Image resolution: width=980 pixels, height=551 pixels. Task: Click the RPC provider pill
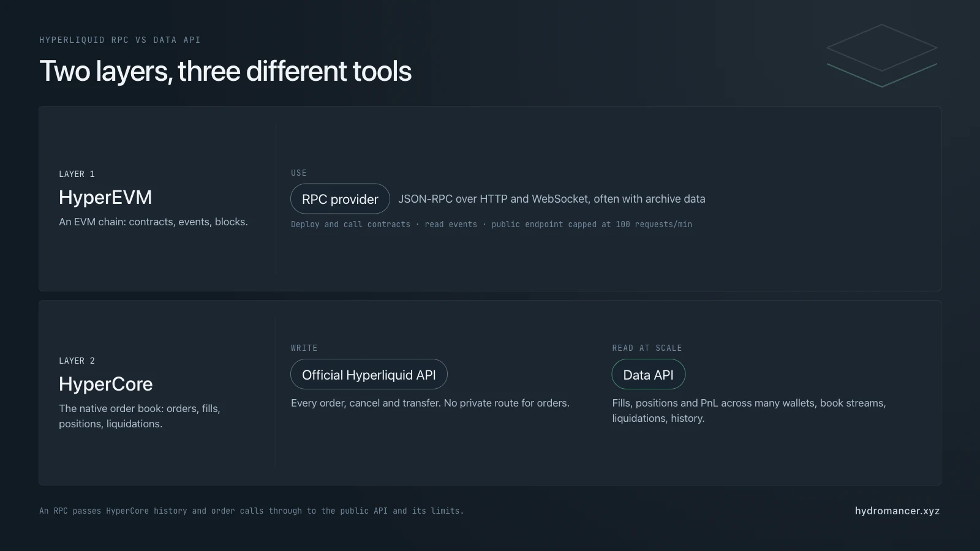340,199
